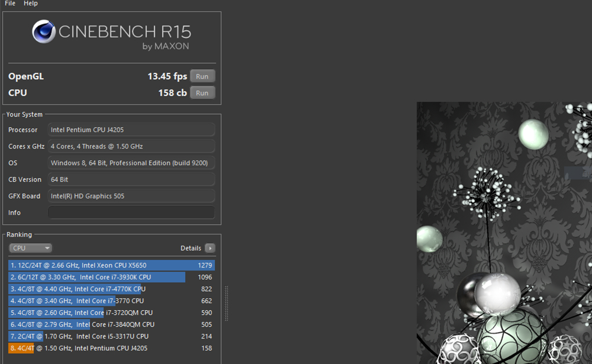Select the Core i7-3840QM ranking entry
Screen dimensions: 592x364
111,324
